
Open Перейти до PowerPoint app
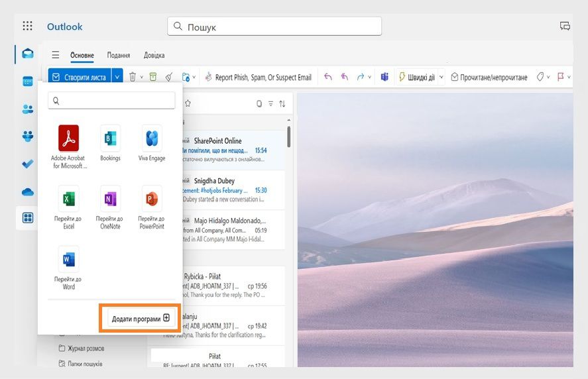point(152,207)
